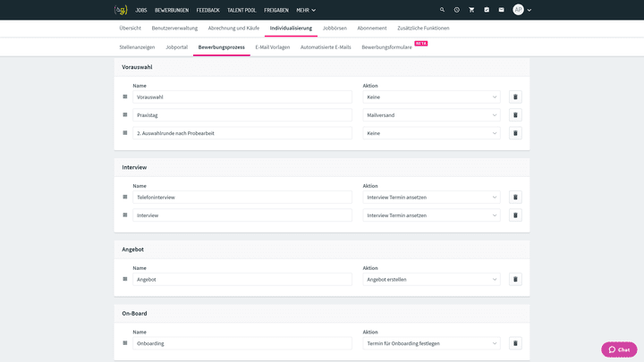Switch to the Abonnement tab

tap(372, 29)
